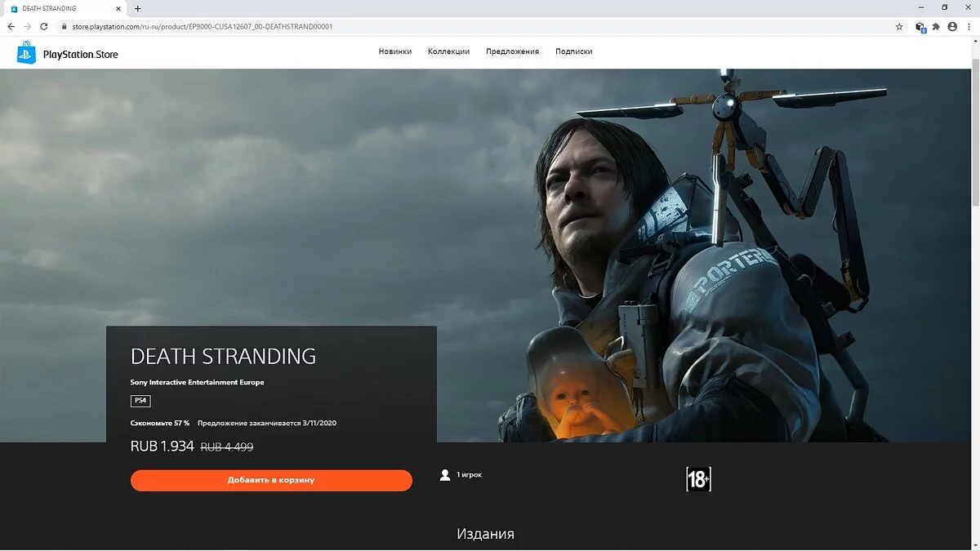Open the browser extensions puzzle icon

[937, 26]
